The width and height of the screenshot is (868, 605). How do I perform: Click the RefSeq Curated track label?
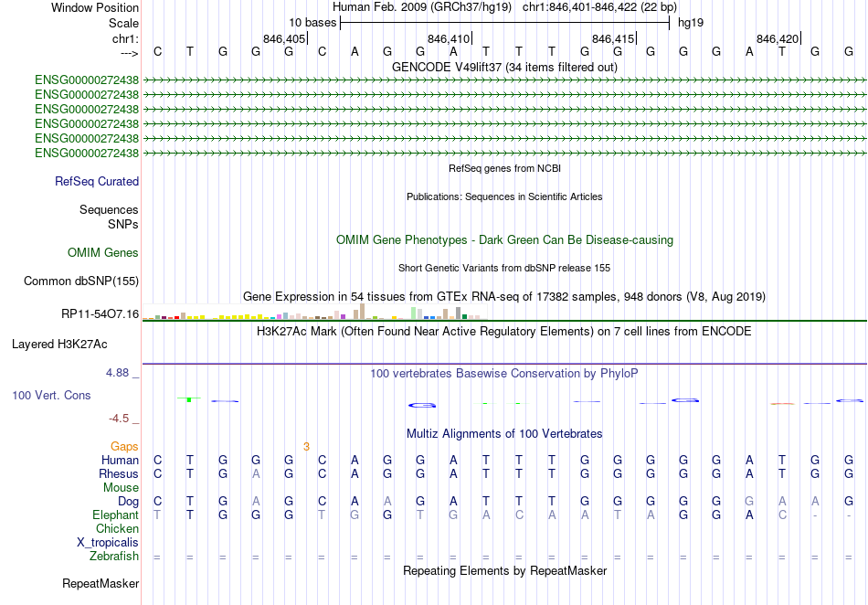tap(97, 182)
